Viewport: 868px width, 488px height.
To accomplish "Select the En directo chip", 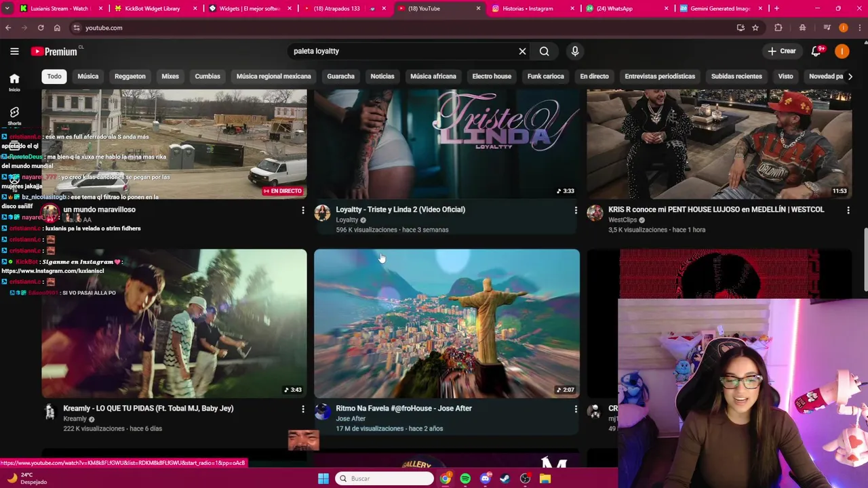I will (x=594, y=76).
